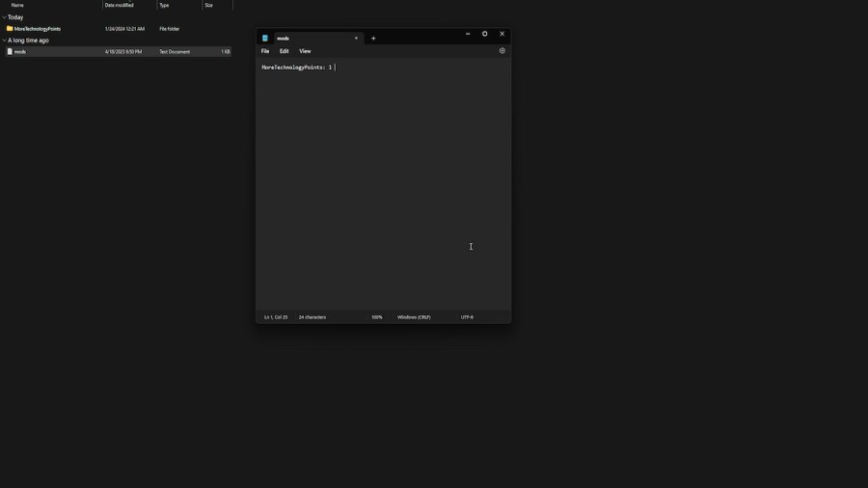
Task: Click the mods text document icon
Action: coord(10,52)
